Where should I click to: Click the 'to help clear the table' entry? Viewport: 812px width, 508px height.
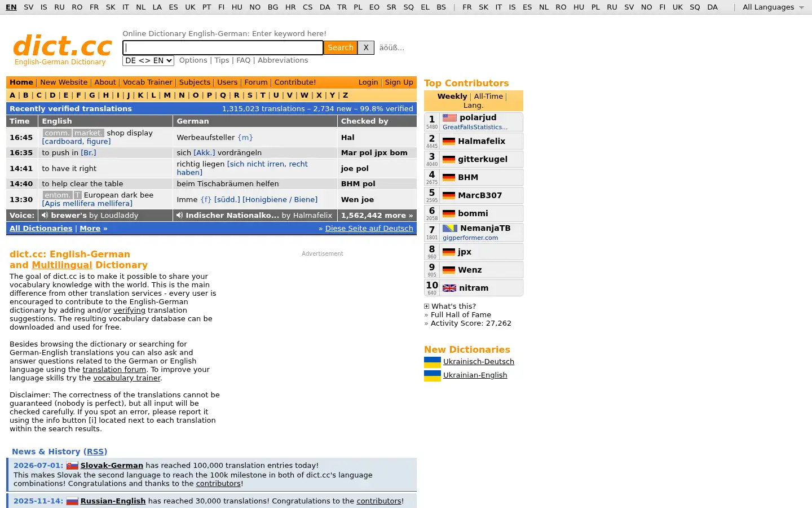(x=82, y=184)
